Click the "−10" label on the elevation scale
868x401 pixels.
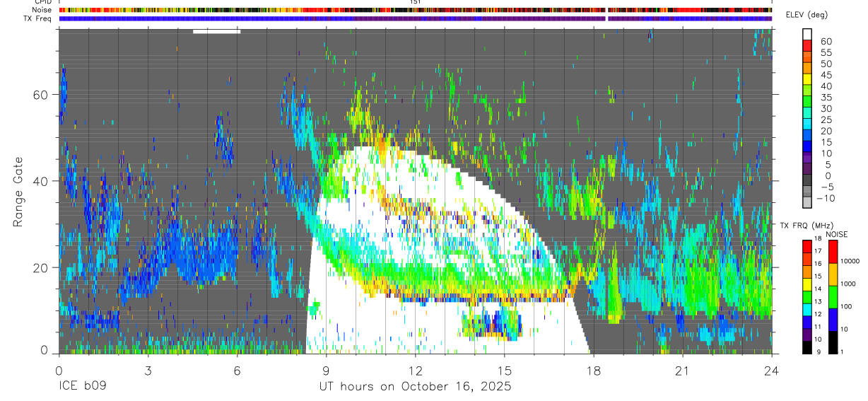point(827,199)
